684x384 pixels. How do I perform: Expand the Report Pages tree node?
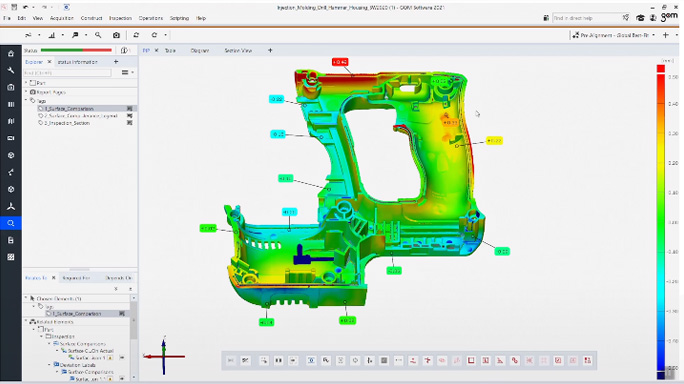(26, 92)
